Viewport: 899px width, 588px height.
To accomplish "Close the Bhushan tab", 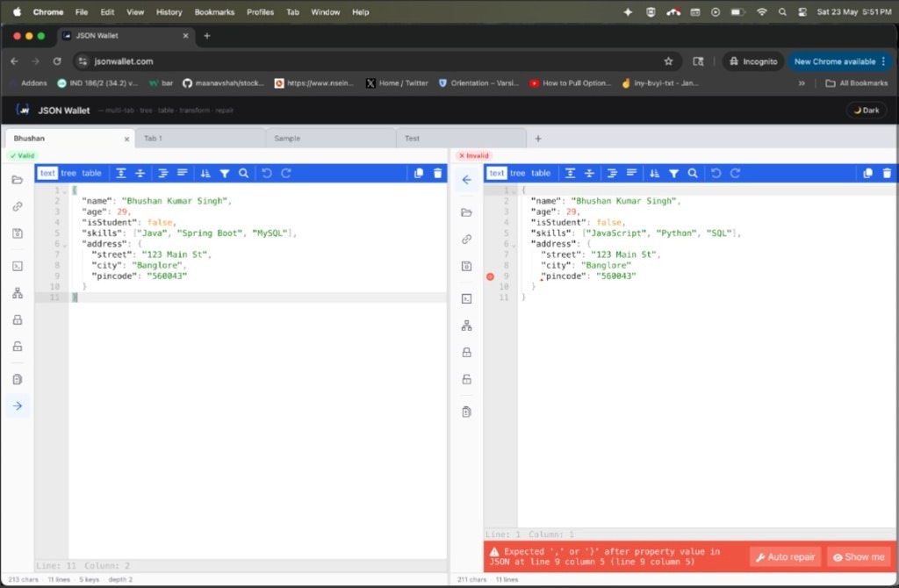I will pos(126,139).
